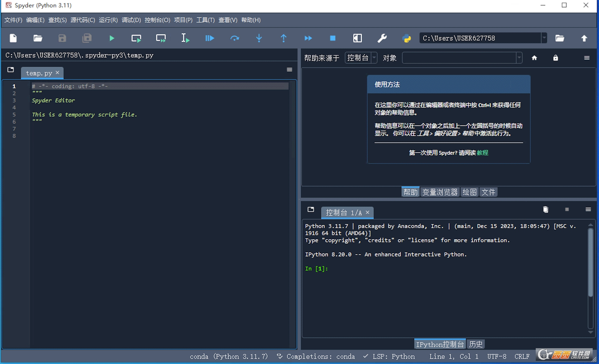Continue execution until next breakpoint
Screen dimensions: 599x364
308,38
